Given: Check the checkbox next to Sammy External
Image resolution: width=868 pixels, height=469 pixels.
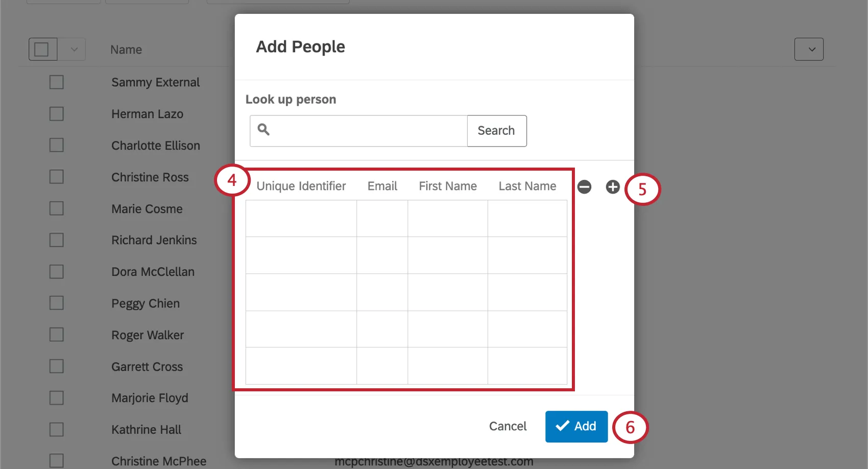Looking at the screenshot, I should point(56,82).
